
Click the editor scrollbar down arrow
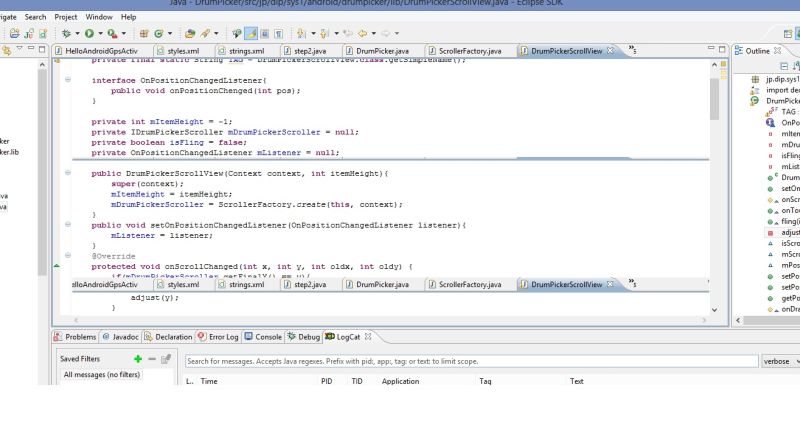pos(714,309)
